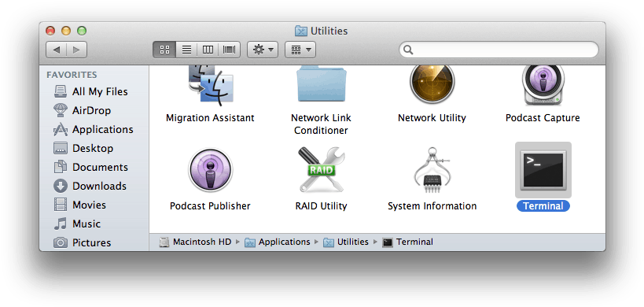Close the Utilities window
644x307 pixels.
click(x=50, y=31)
